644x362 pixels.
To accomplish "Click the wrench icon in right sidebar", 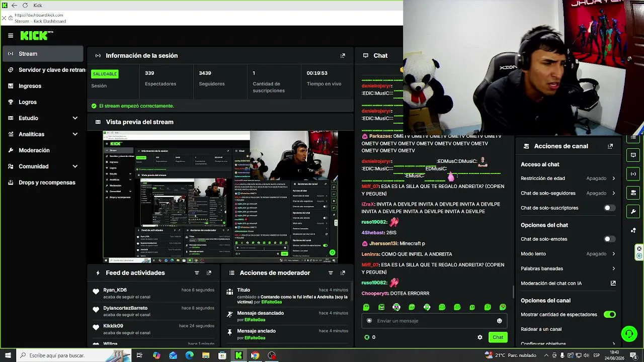I will [633, 212].
